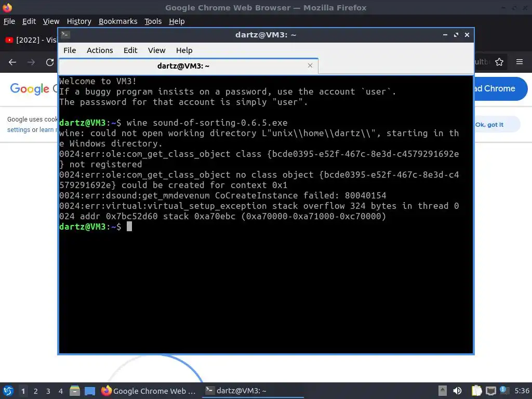Click the wine sound-of-sorting-0.6.5.exe command text
Screen dimensions: 532x399
click(x=207, y=123)
